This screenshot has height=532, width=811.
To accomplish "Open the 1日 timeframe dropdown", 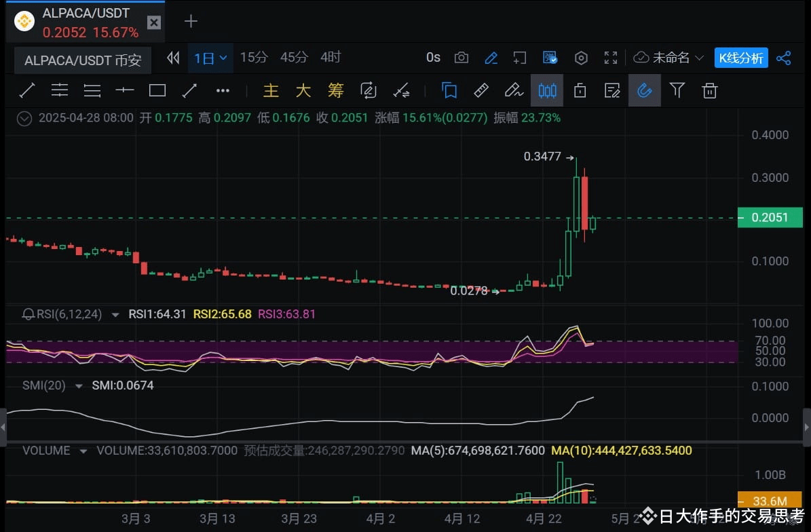I will tap(210, 58).
